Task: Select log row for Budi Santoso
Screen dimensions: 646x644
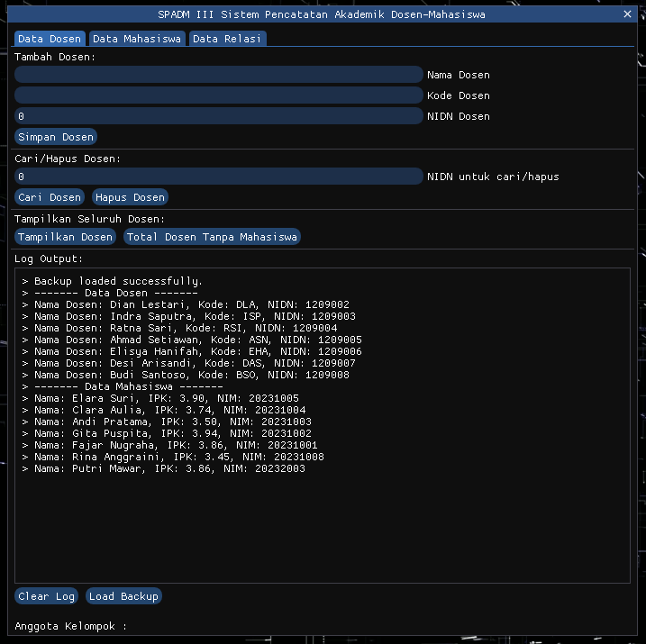Action: click(186, 375)
